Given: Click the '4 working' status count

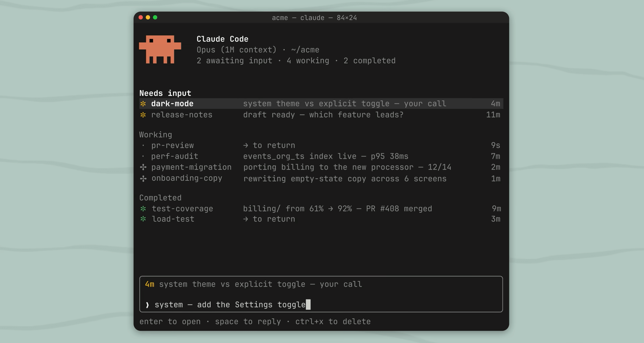Looking at the screenshot, I should [308, 61].
